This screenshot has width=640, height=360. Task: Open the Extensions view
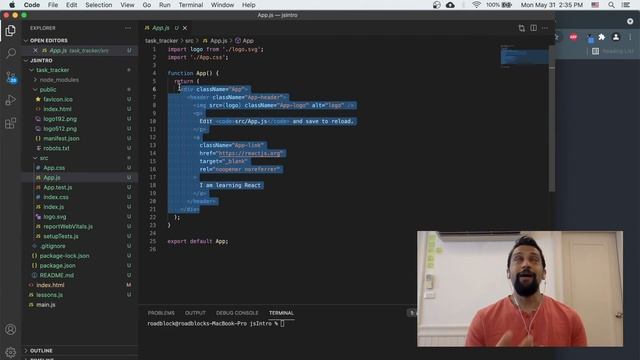(x=11, y=123)
